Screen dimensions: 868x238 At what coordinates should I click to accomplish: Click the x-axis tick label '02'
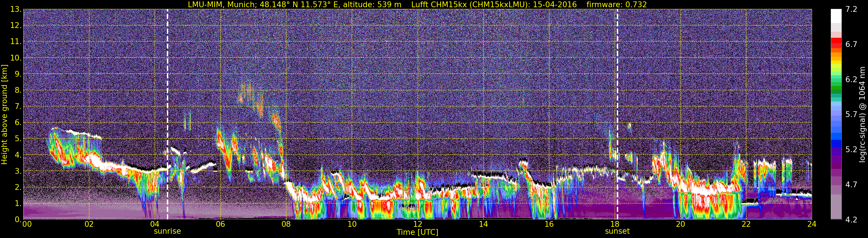point(89,224)
